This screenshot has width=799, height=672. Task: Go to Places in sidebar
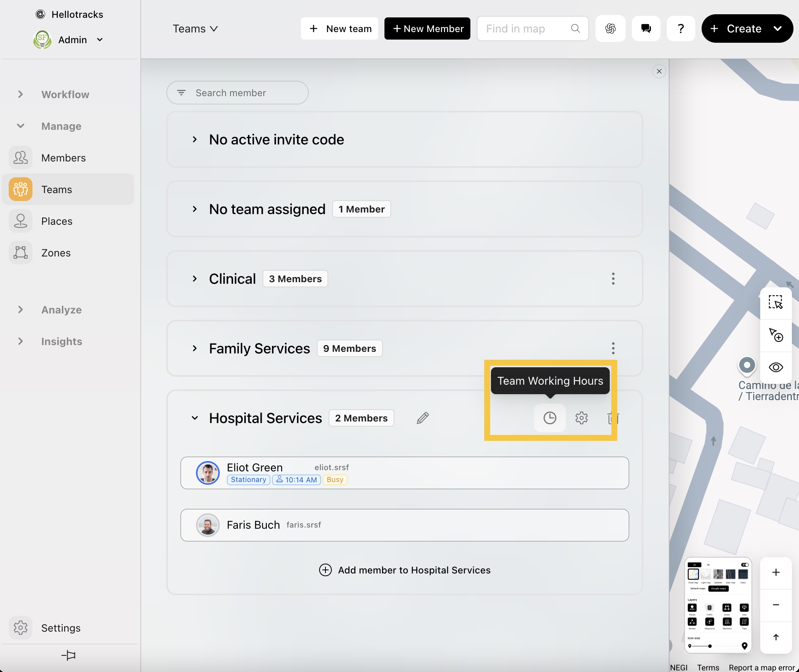57,221
